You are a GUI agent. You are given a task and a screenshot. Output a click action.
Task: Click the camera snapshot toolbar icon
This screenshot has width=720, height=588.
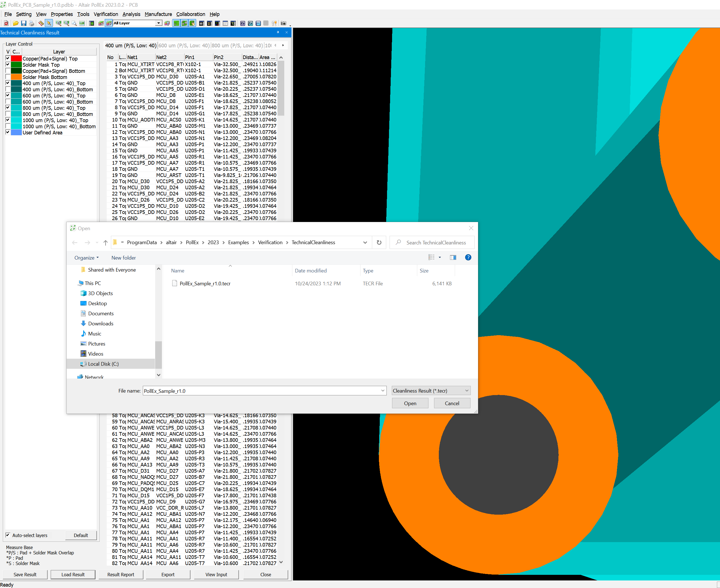283,23
